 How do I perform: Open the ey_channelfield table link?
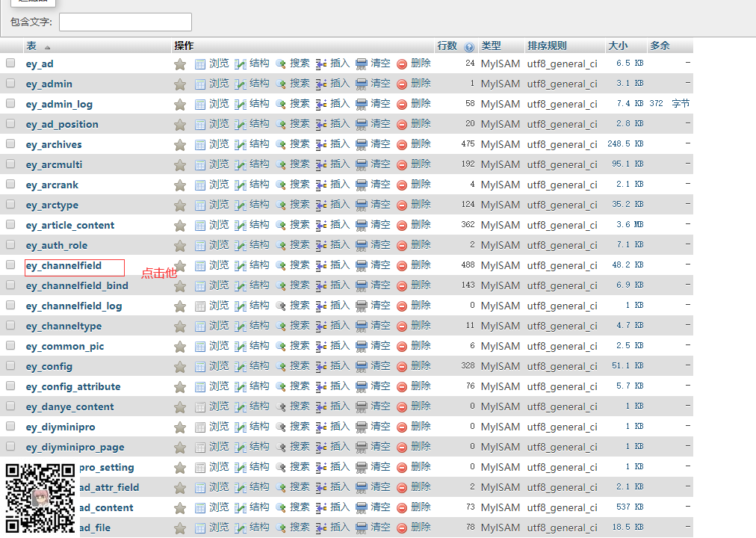[x=63, y=265]
